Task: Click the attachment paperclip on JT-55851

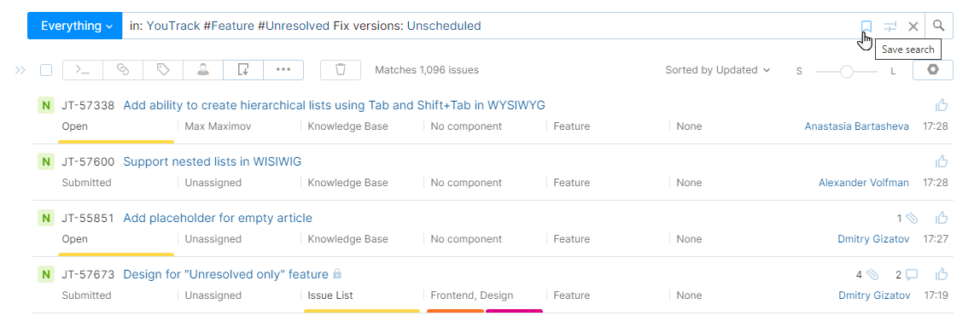Action: (912, 219)
